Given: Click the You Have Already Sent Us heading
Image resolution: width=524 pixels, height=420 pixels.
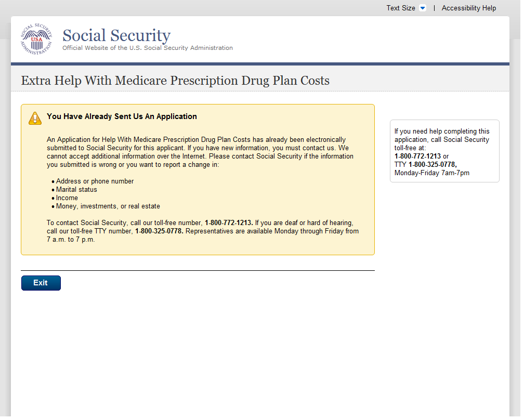Looking at the screenshot, I should tap(122, 116).
